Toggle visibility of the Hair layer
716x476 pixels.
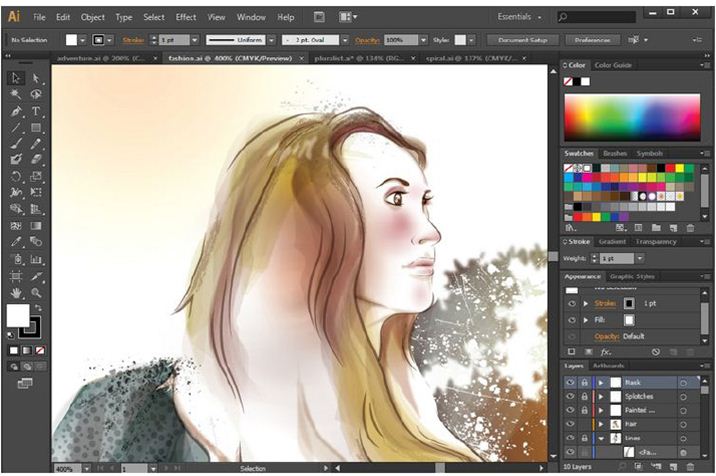click(x=570, y=424)
